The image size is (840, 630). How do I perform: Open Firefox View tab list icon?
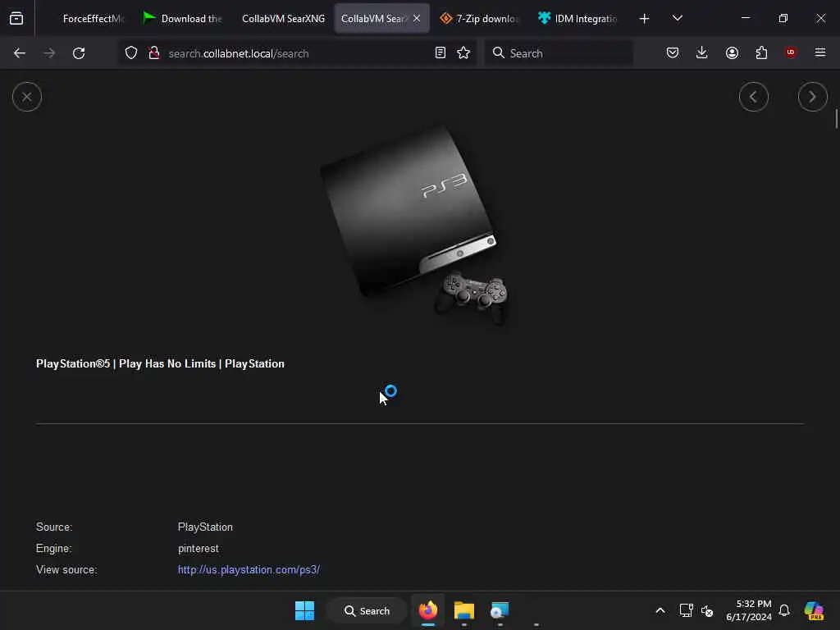(x=16, y=19)
